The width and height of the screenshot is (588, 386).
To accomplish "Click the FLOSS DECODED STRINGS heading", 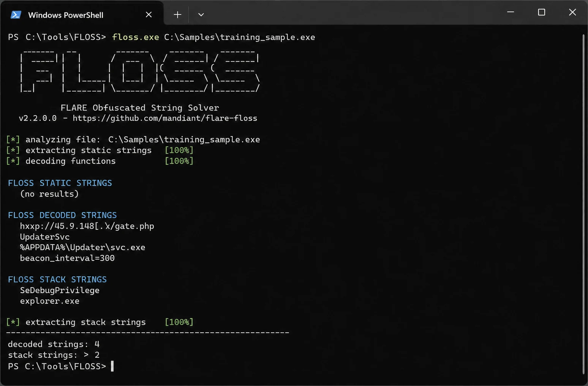I will (x=62, y=215).
